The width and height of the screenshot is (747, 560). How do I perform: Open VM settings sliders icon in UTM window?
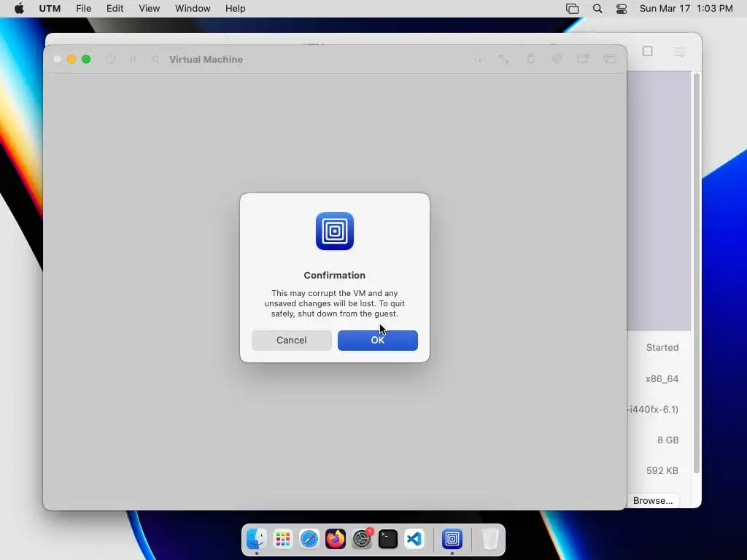(x=679, y=51)
